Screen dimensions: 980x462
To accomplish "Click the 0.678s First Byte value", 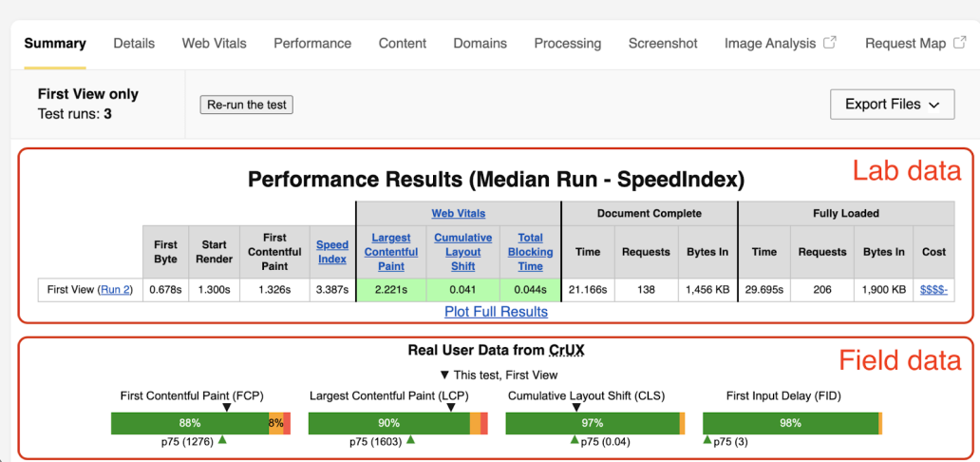I will point(166,290).
